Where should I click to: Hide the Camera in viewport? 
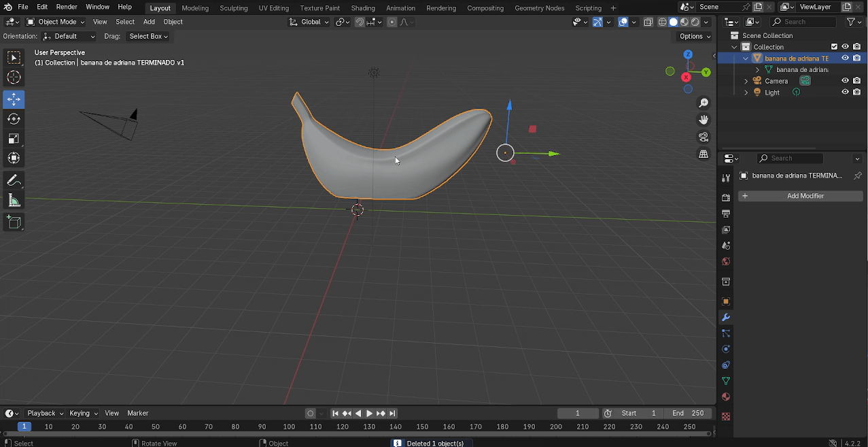click(x=846, y=81)
